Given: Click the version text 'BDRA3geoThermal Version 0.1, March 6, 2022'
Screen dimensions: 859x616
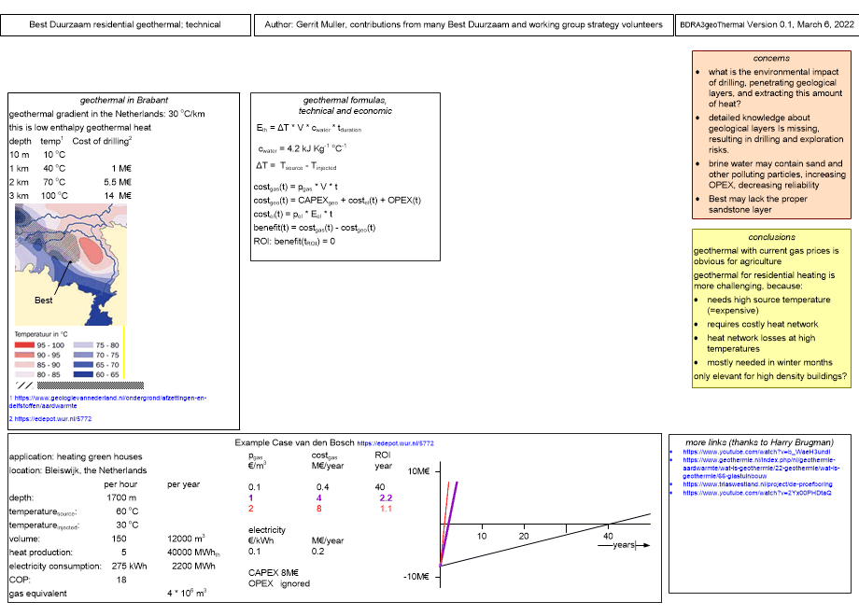Looking at the screenshot, I should [767, 24].
